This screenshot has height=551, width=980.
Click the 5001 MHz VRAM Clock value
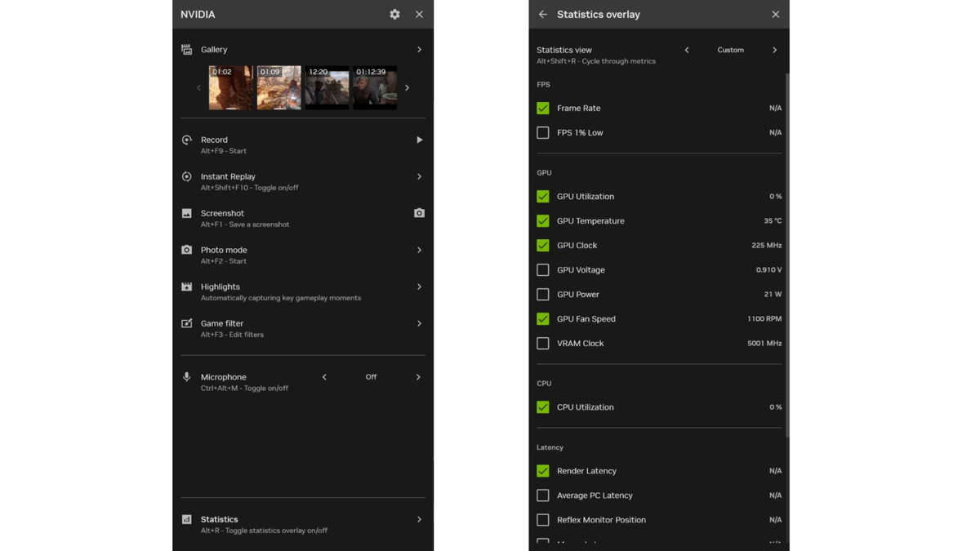pyautogui.click(x=764, y=343)
